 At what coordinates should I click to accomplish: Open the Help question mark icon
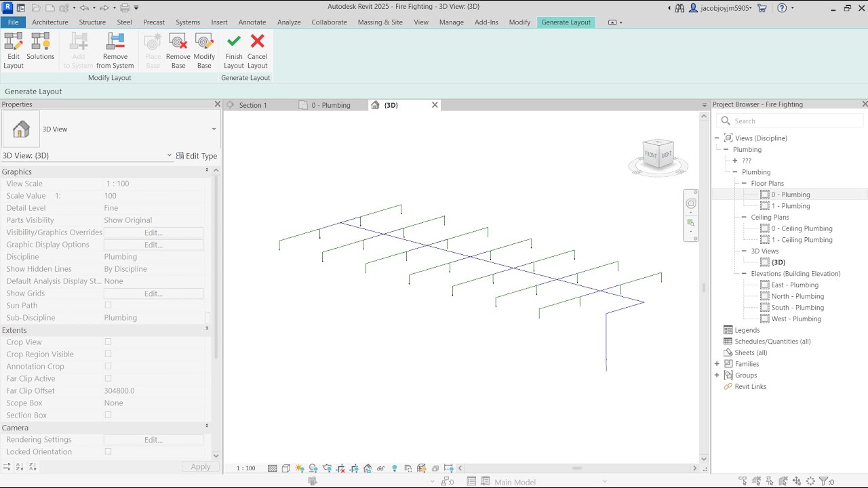(x=782, y=8)
